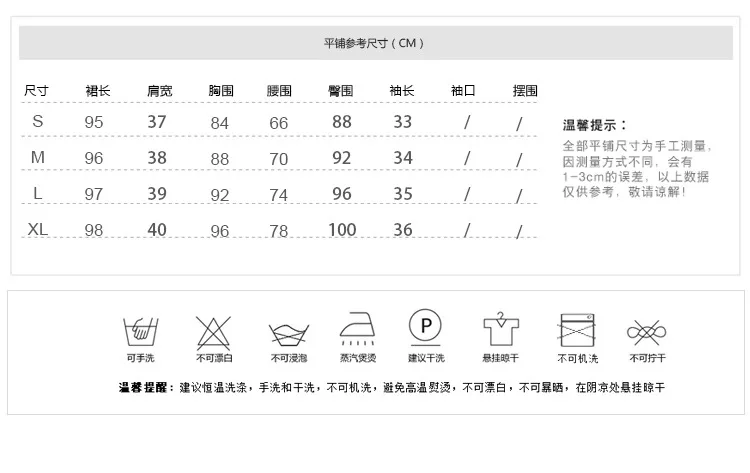Screen dimensions: 750x473
Task: Click the do not soak (不可浸泡) icon
Action: click(x=288, y=335)
